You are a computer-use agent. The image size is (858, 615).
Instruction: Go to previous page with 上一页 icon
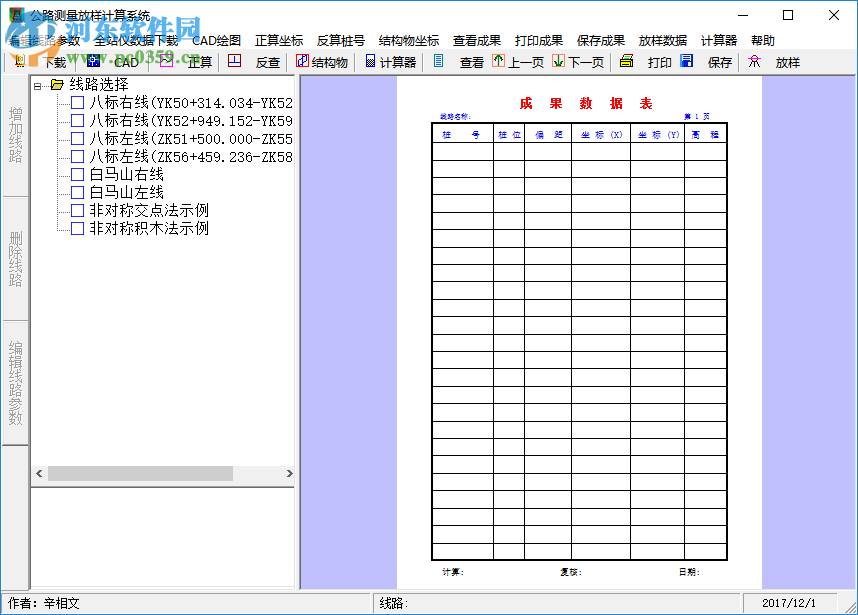point(498,61)
